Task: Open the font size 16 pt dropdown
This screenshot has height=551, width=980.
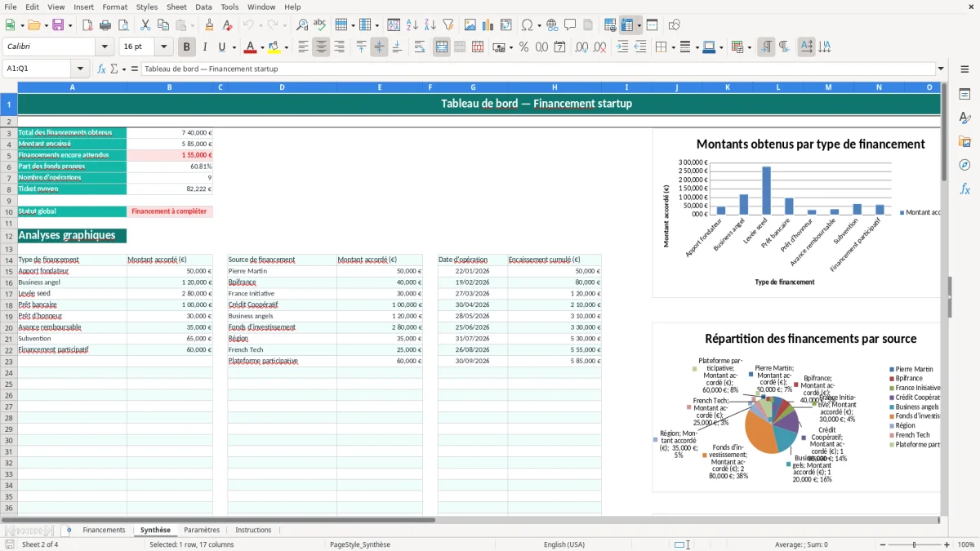Action: pos(163,47)
